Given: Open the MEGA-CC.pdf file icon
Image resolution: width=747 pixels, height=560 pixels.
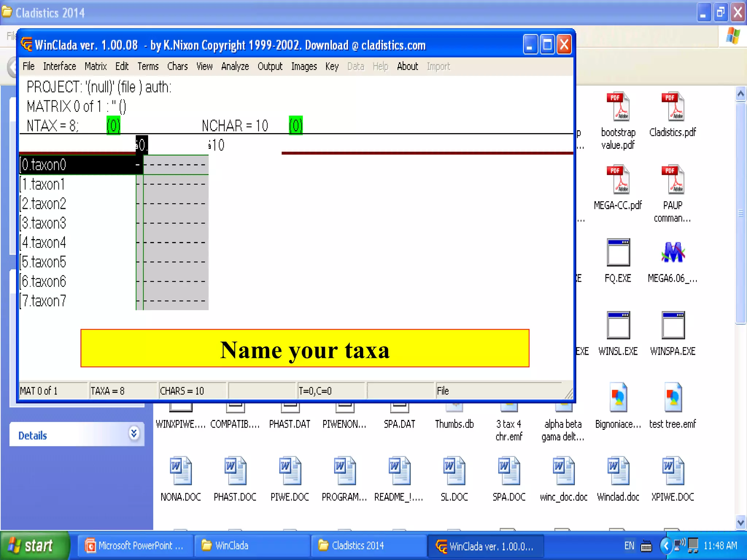Looking at the screenshot, I should (x=618, y=179).
